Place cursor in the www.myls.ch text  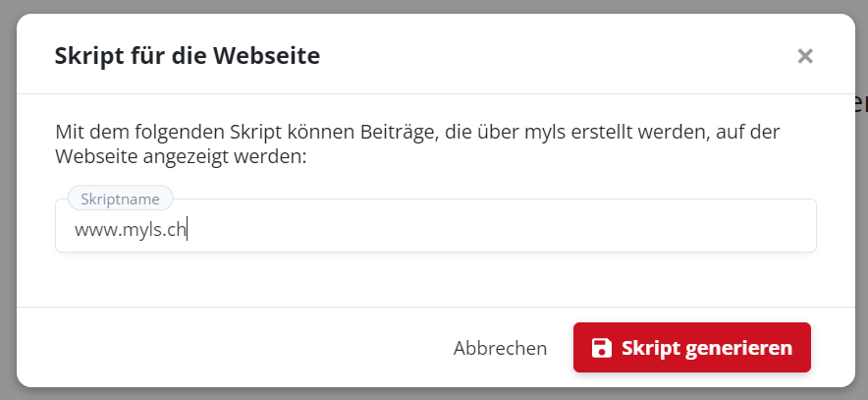pyautogui.click(x=131, y=231)
